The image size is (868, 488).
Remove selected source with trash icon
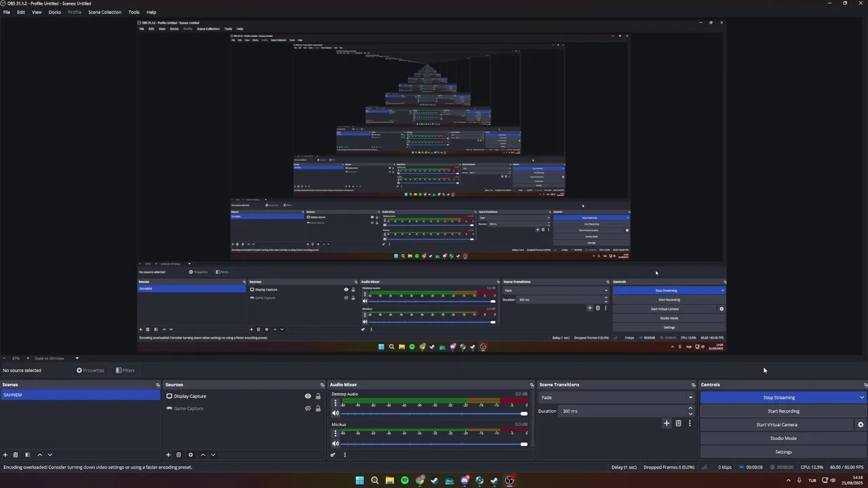pyautogui.click(x=178, y=455)
